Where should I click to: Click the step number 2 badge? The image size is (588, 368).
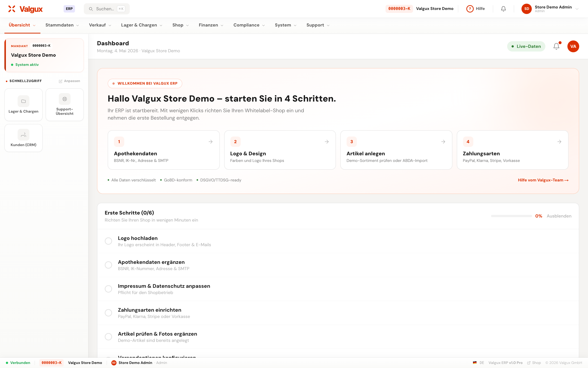click(235, 142)
